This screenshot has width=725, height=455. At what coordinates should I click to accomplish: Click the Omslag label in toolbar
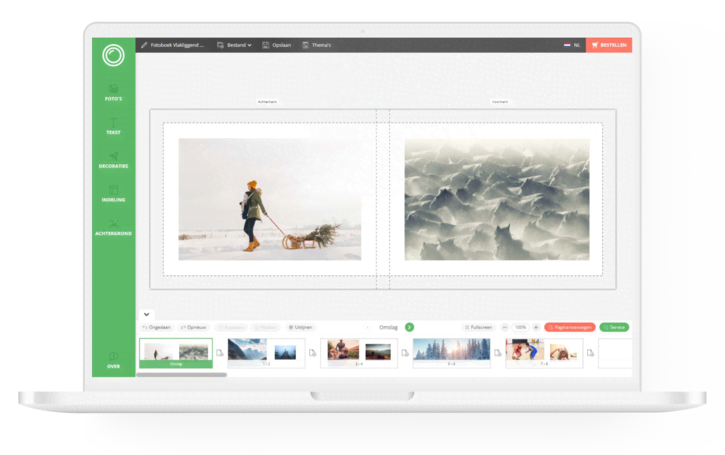tap(388, 327)
